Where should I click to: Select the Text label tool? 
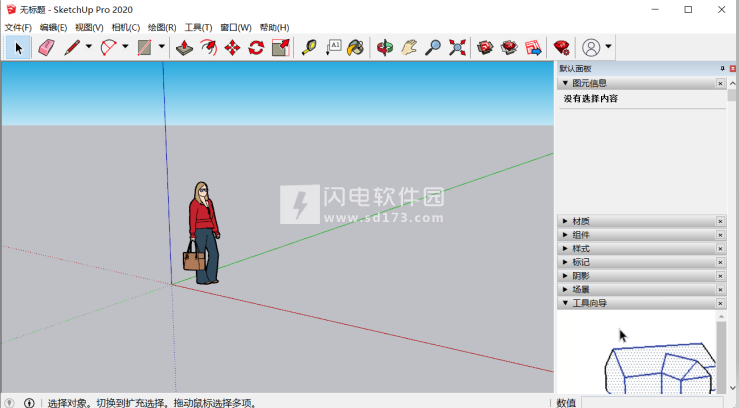[333, 48]
